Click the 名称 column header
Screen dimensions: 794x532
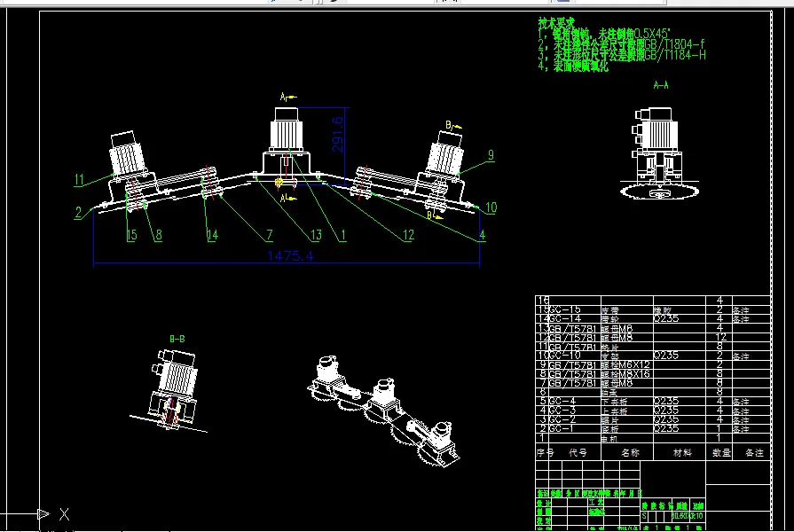point(630,452)
